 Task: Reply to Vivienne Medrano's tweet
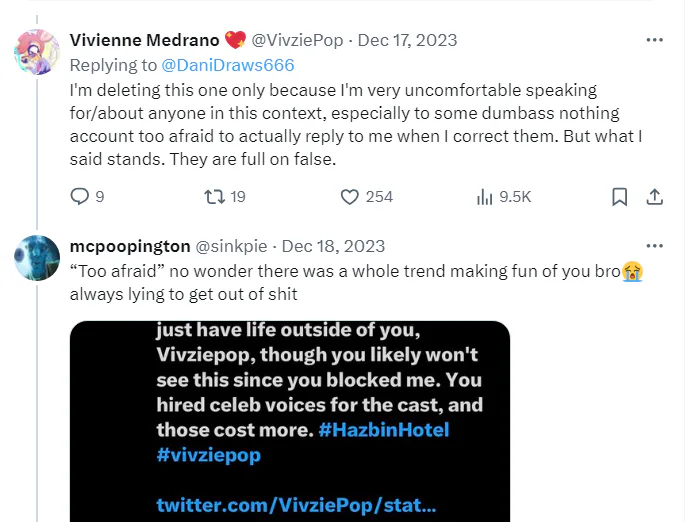pos(81,197)
